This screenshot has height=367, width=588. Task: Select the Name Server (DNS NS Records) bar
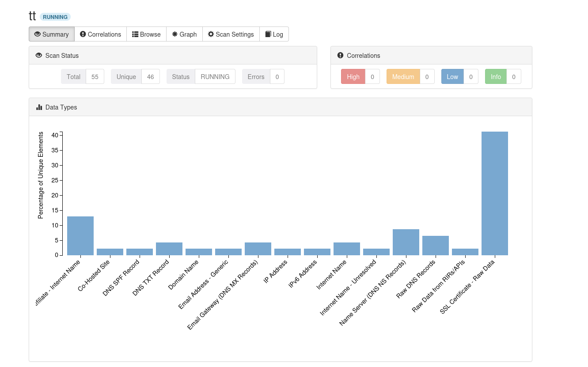(406, 242)
